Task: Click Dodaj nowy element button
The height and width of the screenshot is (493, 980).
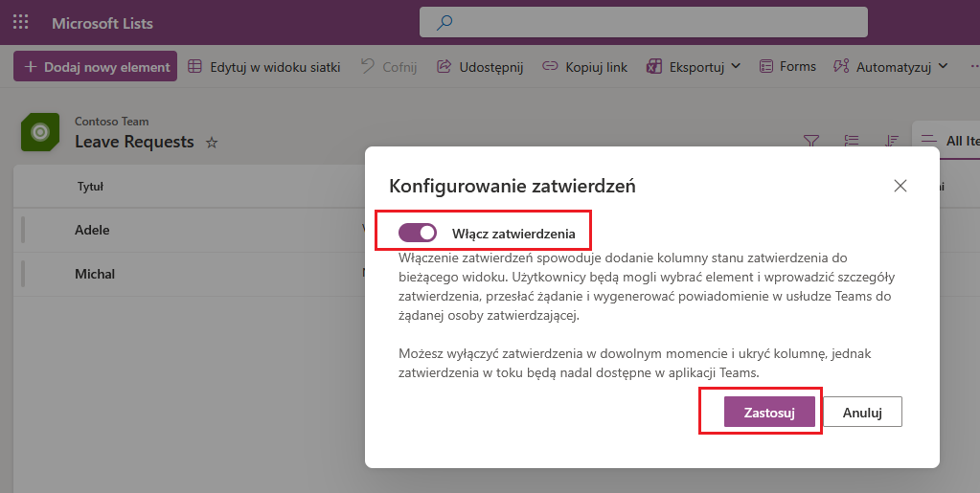Action: click(95, 67)
